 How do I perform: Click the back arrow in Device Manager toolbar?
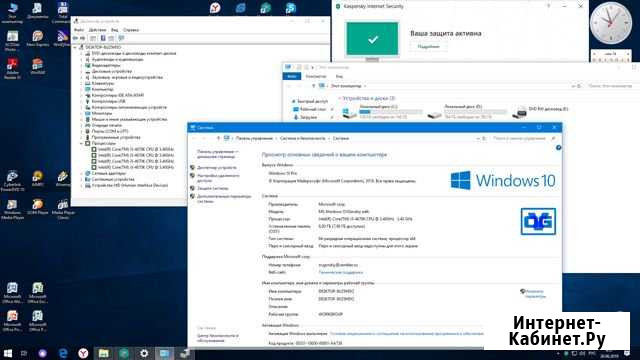pyautogui.click(x=76, y=38)
